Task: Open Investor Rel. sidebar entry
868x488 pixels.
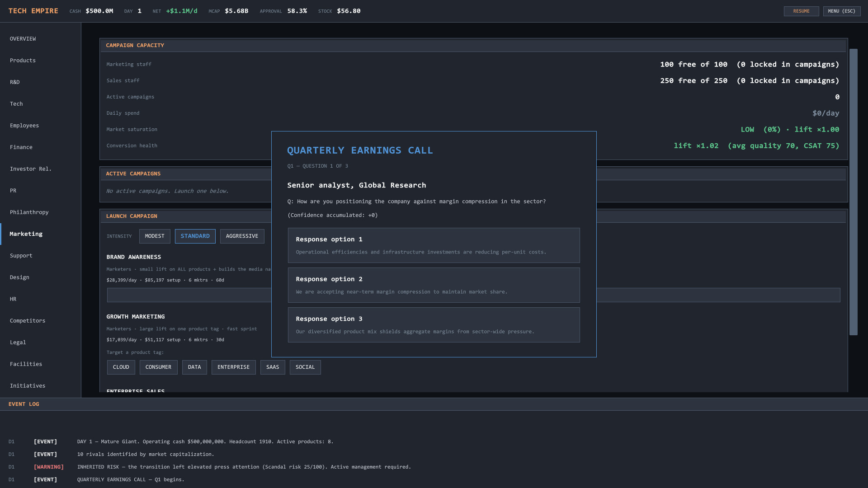Action: [x=41, y=169]
